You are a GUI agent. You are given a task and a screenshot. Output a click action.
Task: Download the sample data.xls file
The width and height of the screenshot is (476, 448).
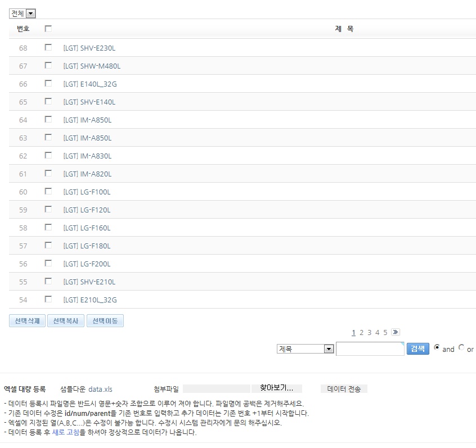[101, 389]
